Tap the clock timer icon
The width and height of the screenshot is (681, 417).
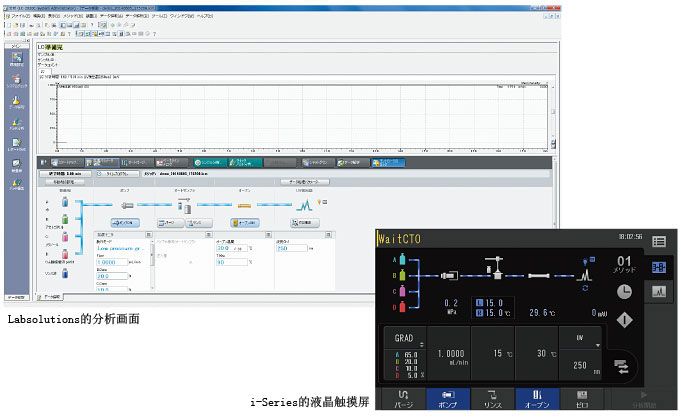pos(623,292)
